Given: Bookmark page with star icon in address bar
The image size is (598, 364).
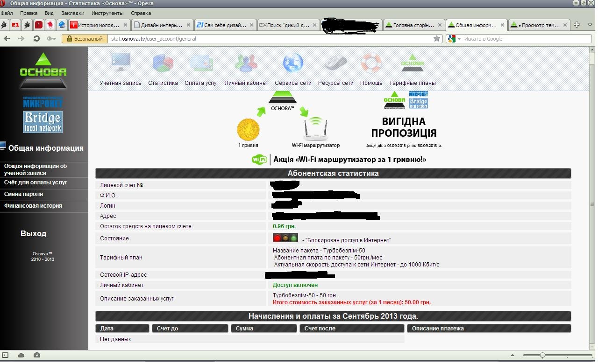Looking at the screenshot, I should [437, 39].
